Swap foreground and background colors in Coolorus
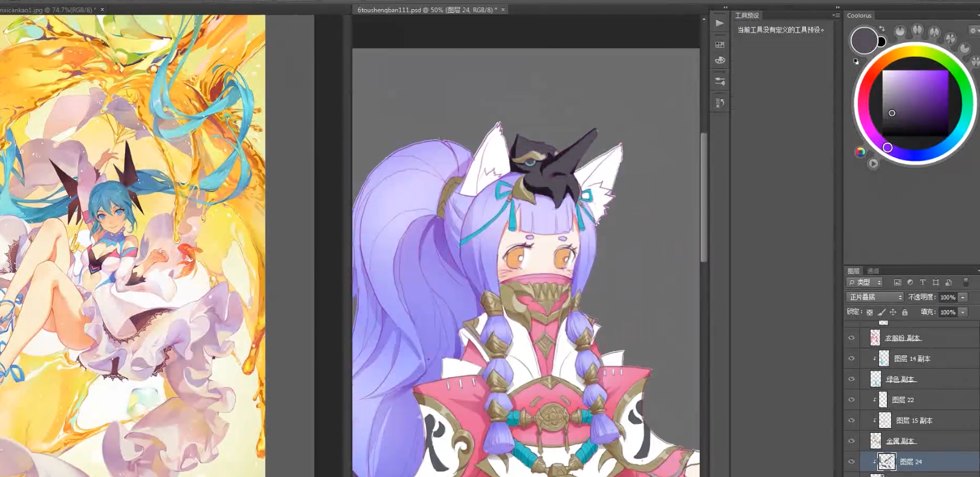Viewport: 980px width, 477px height. click(882, 28)
